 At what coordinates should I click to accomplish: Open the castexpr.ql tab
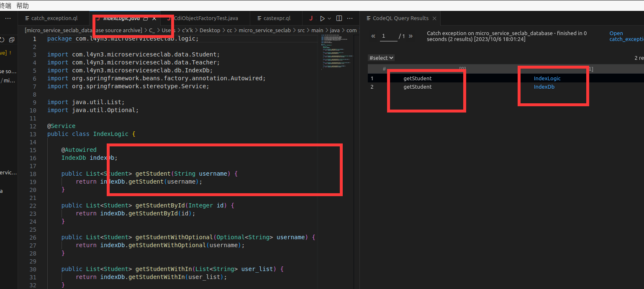click(277, 18)
